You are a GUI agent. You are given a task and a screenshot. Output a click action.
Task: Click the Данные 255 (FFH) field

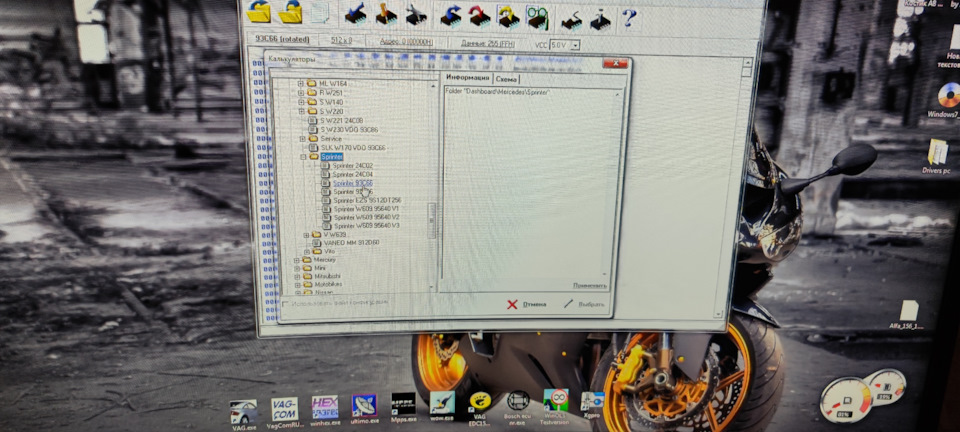488,43
